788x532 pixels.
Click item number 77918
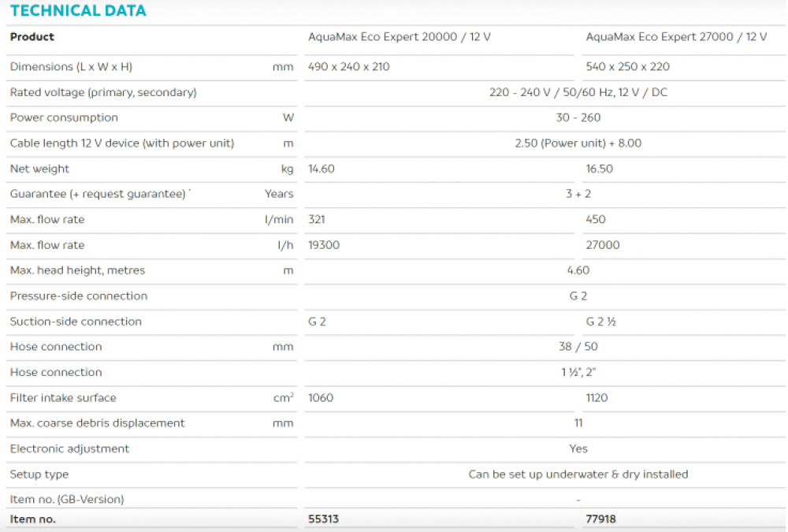[600, 519]
